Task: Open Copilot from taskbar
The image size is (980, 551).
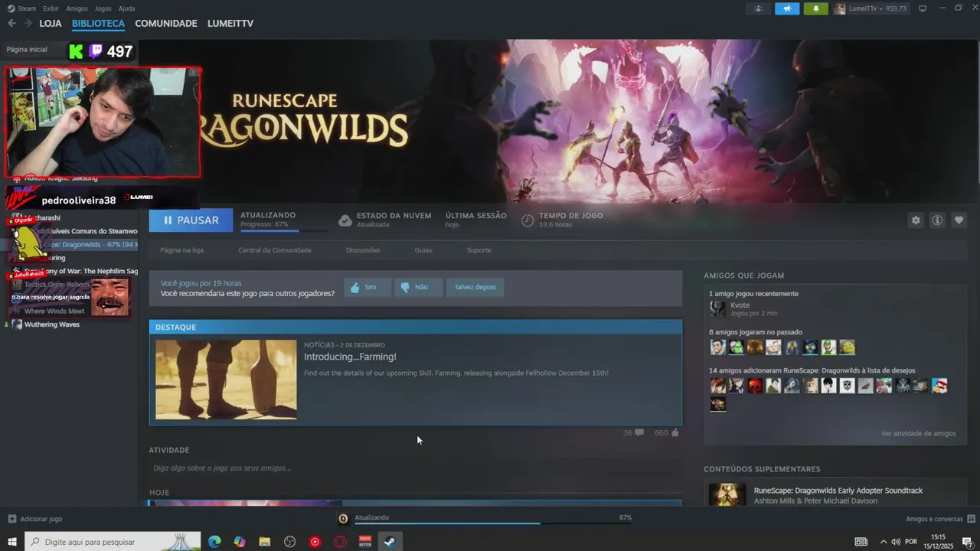Action: tap(240, 542)
